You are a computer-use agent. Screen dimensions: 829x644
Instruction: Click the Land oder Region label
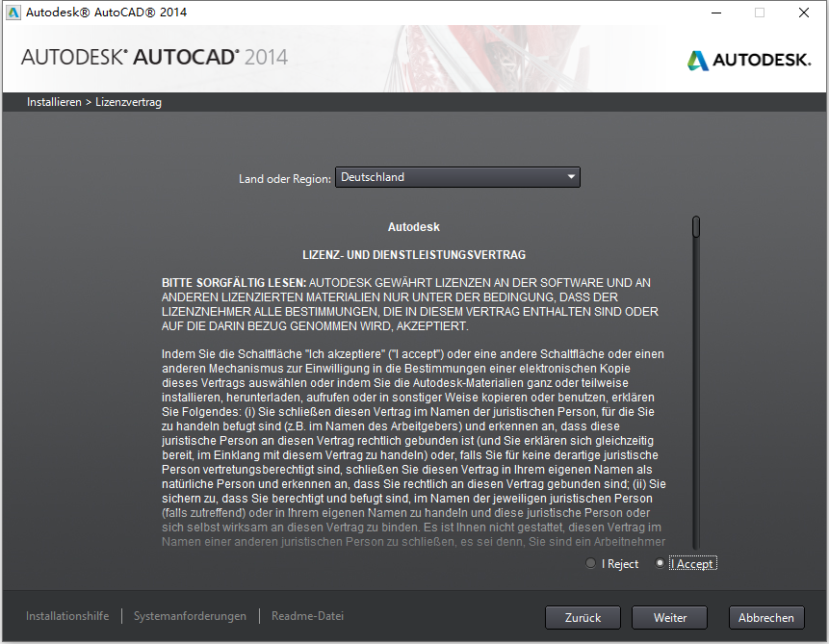click(284, 179)
